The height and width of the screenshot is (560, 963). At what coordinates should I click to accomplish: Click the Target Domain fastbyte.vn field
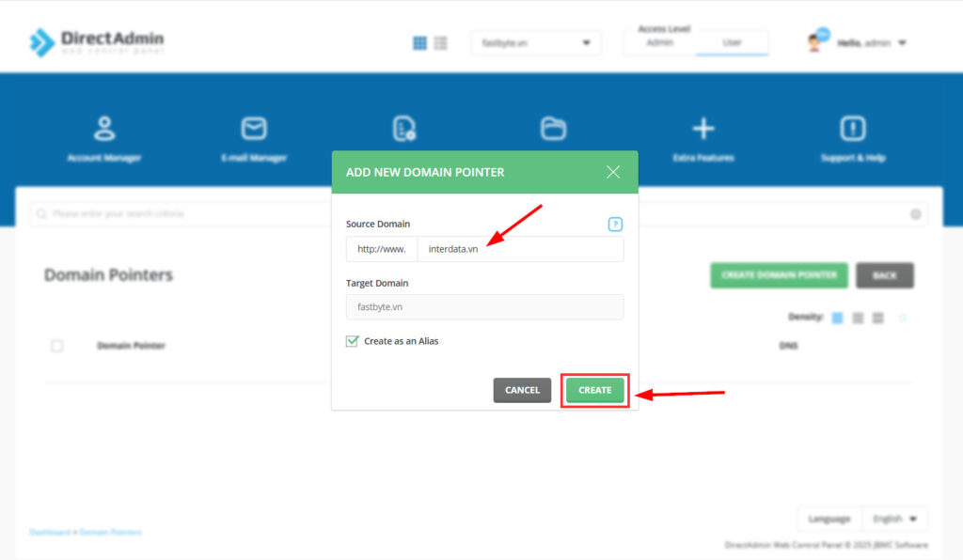point(484,306)
